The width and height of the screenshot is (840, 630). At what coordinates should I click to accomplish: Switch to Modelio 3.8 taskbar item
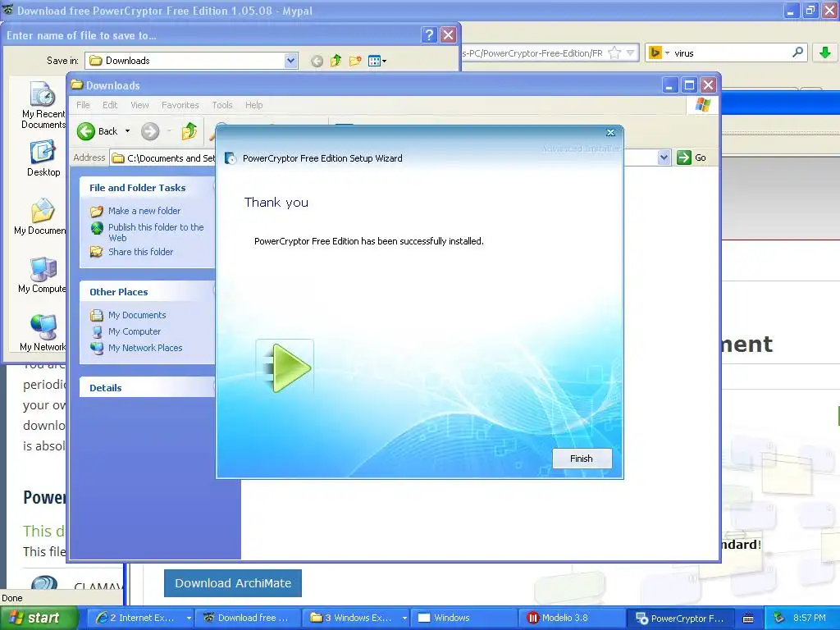point(572,618)
